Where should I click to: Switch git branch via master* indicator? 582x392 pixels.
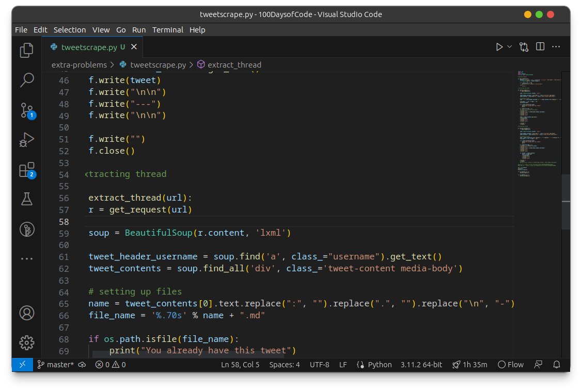click(x=56, y=365)
